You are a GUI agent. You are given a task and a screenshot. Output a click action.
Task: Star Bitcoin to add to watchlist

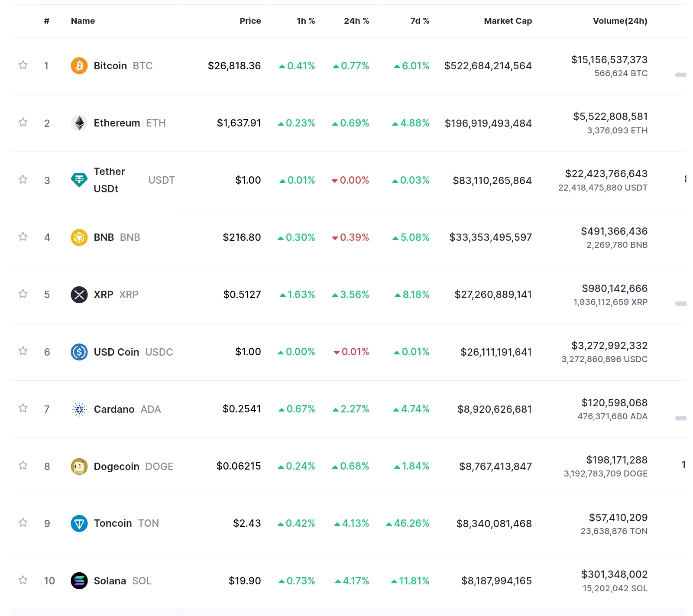pos(23,65)
